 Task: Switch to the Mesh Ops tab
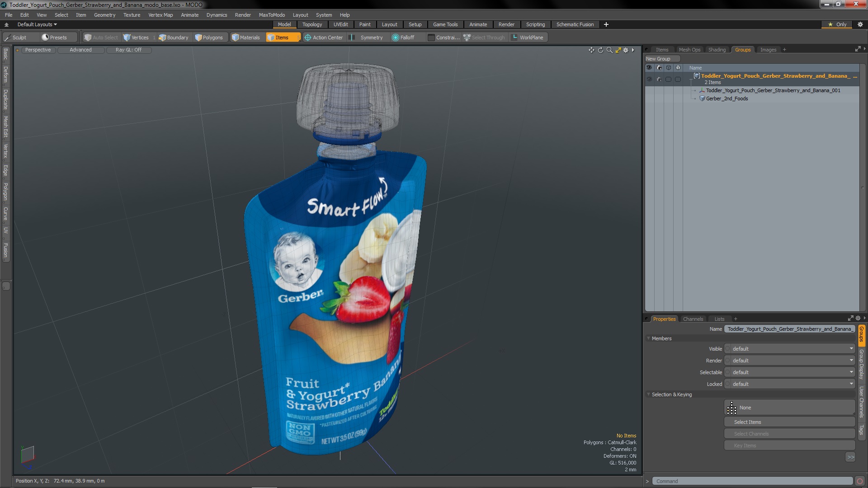tap(689, 50)
